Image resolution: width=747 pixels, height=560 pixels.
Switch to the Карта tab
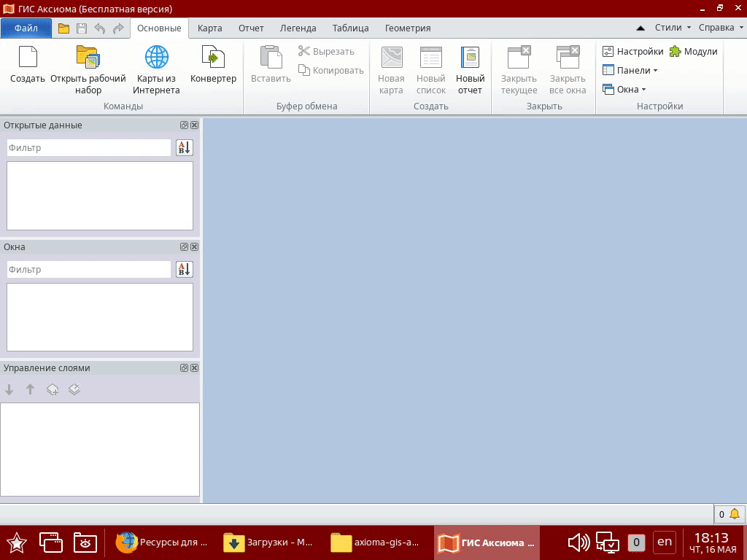point(209,28)
